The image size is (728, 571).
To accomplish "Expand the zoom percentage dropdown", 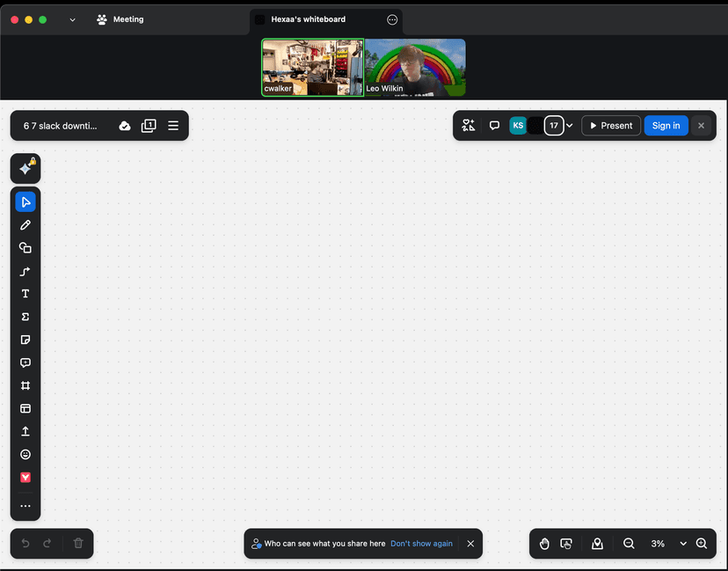I will click(683, 544).
